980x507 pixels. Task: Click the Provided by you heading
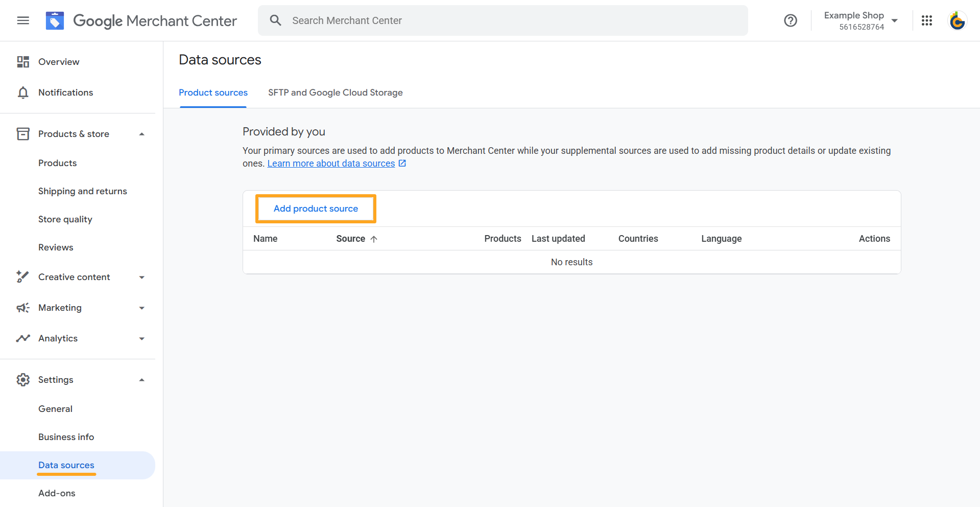click(284, 132)
